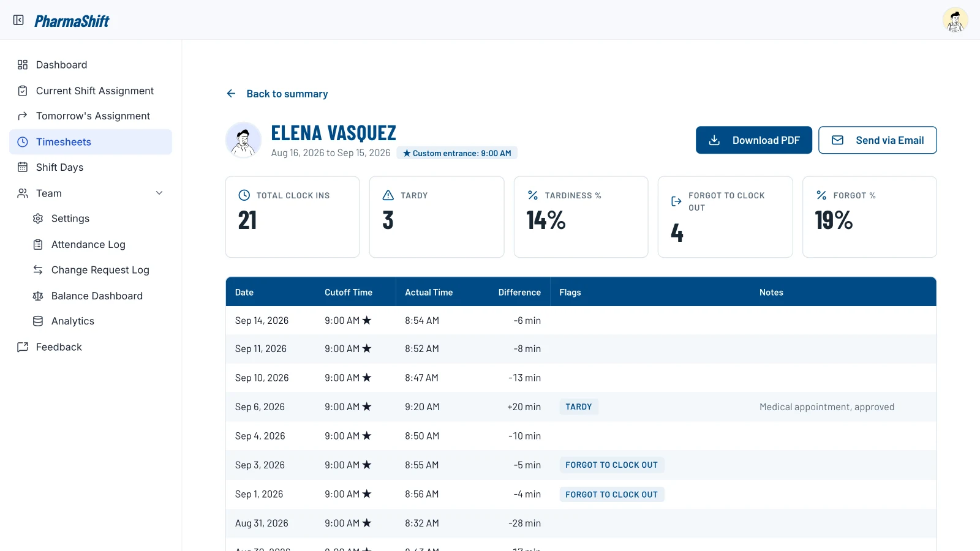Collapse the Team section chevron

[159, 193]
